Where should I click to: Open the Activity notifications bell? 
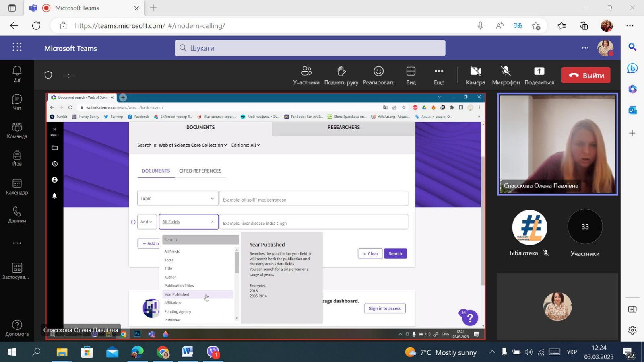[x=17, y=74]
